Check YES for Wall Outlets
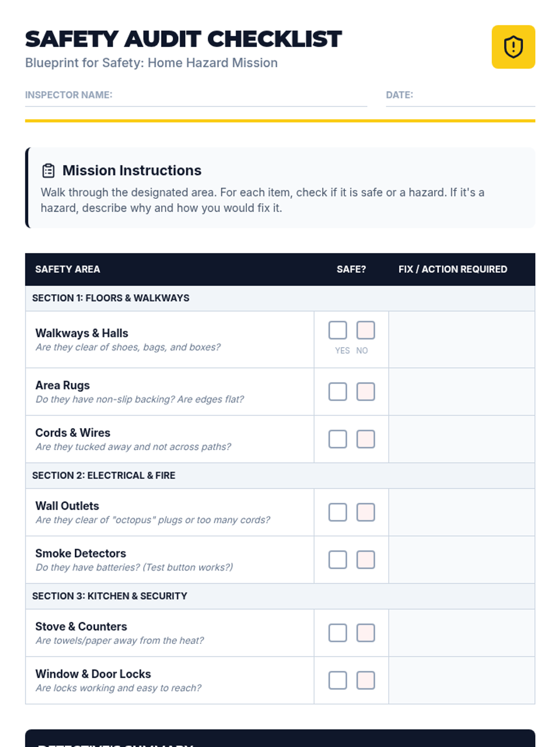 [x=337, y=513]
